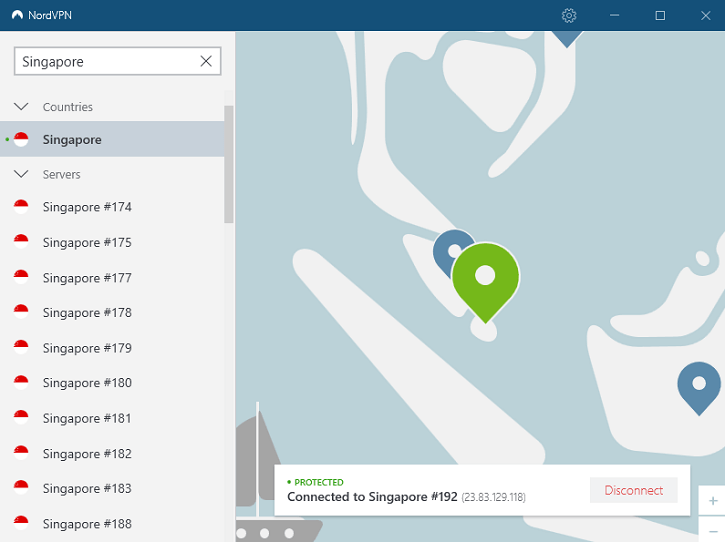Click the PROTECTED status label
Viewport: 725px width, 542px height.
point(319,482)
